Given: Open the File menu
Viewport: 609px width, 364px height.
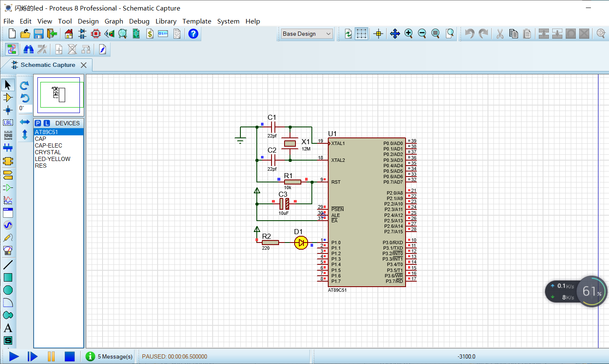Looking at the screenshot, I should coord(8,21).
